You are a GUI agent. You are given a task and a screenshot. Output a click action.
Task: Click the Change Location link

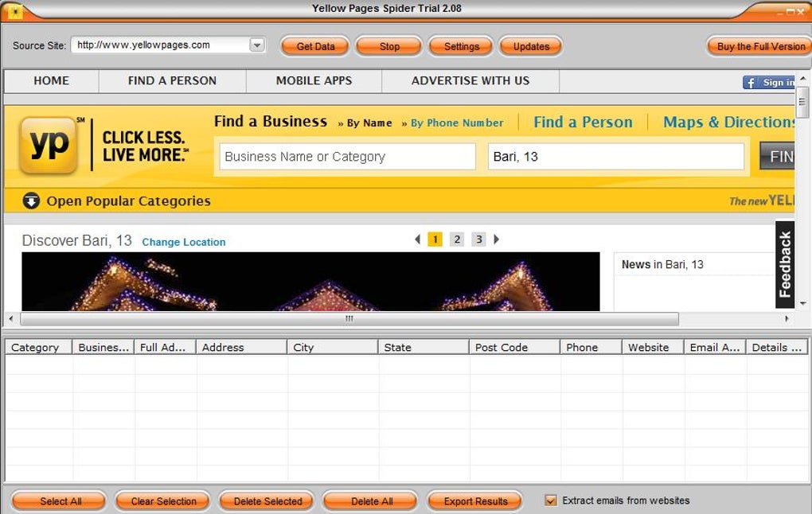[184, 242]
